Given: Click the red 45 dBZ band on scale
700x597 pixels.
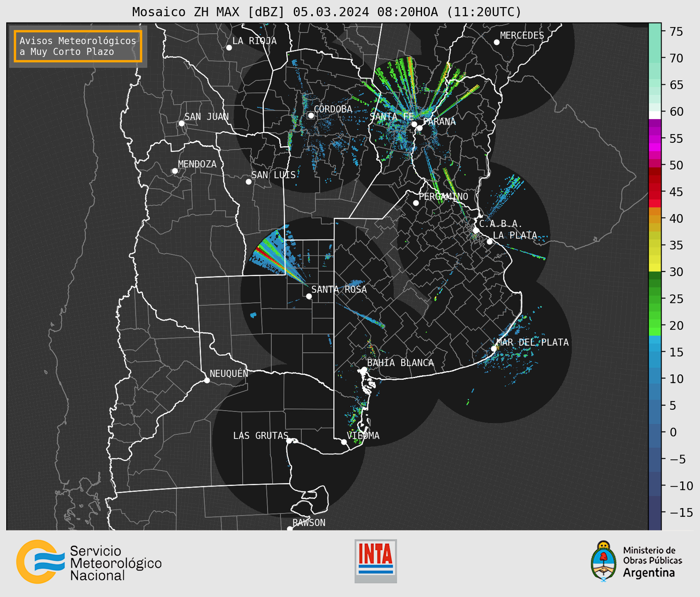Looking at the screenshot, I should tap(655, 192).
